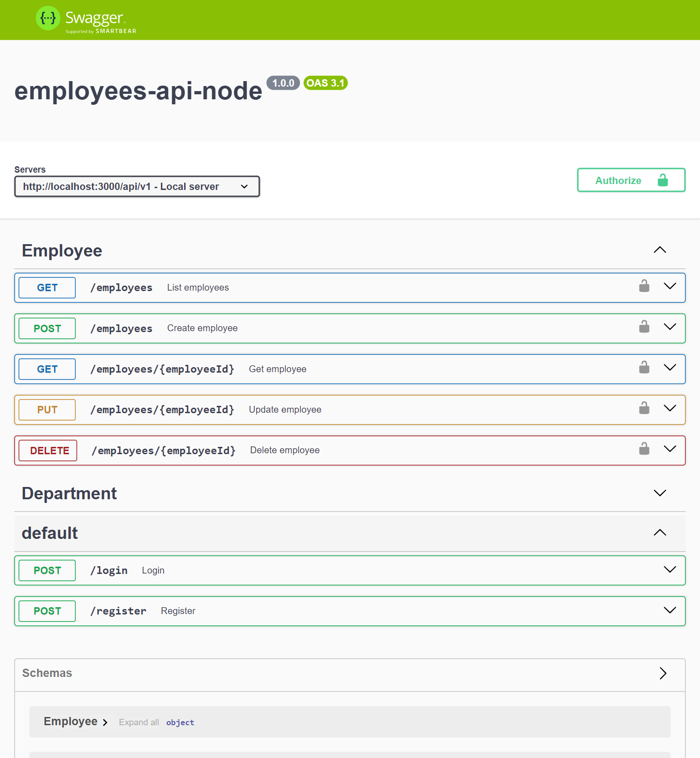
Task: Click the POST button for /register
Action: pyautogui.click(x=47, y=611)
